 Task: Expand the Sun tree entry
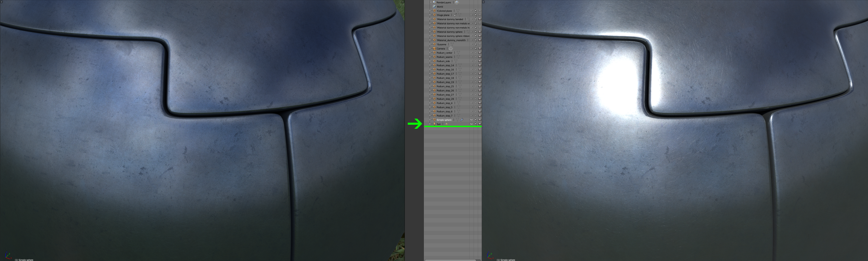(430, 124)
